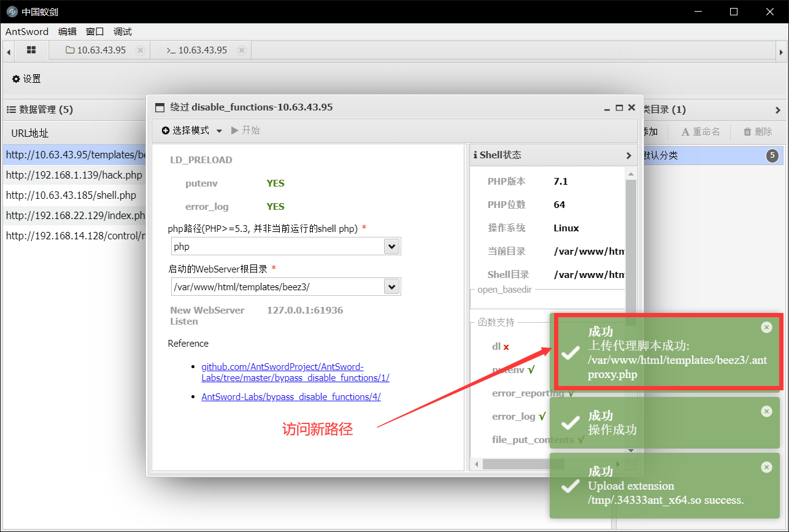Select the http://10.63.43.95/templates row

point(75,155)
